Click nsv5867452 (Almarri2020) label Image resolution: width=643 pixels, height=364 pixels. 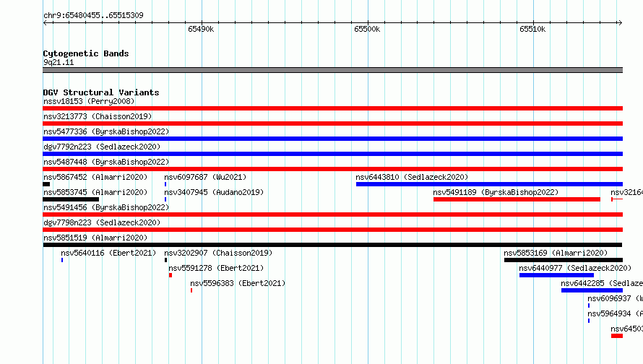click(95, 177)
